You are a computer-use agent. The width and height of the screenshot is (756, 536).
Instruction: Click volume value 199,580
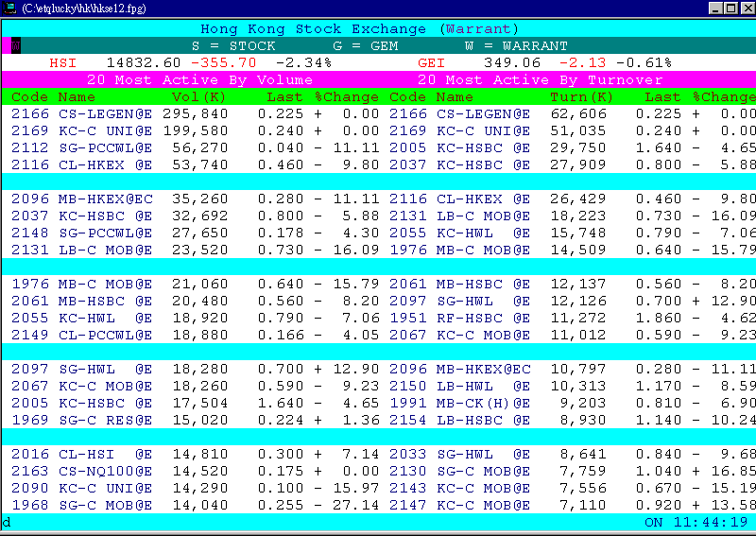click(x=195, y=130)
